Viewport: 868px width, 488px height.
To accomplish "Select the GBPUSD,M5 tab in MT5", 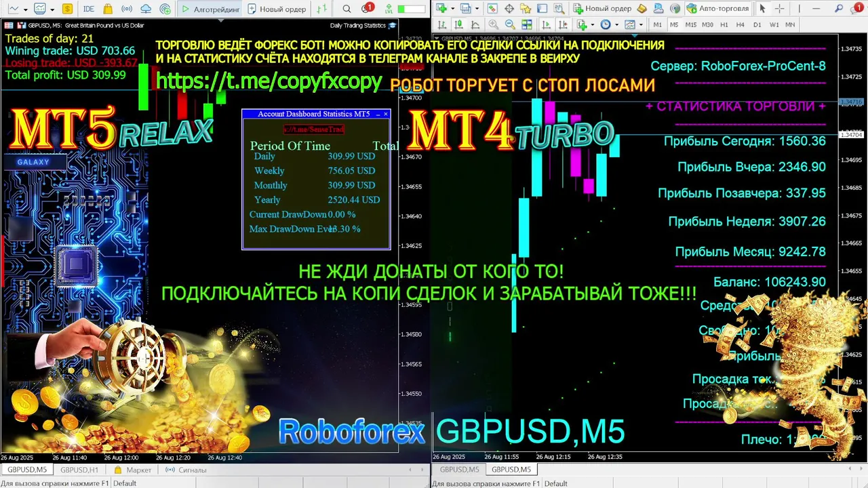I will (x=26, y=470).
